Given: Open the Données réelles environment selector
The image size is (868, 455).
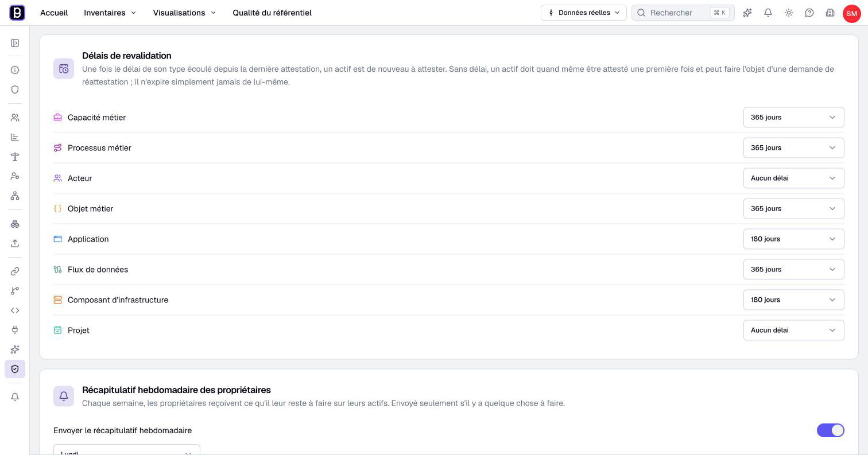Looking at the screenshot, I should [x=583, y=13].
